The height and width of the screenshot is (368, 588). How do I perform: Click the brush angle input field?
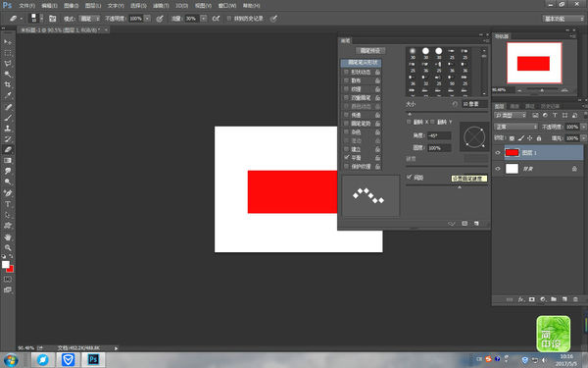click(x=439, y=135)
